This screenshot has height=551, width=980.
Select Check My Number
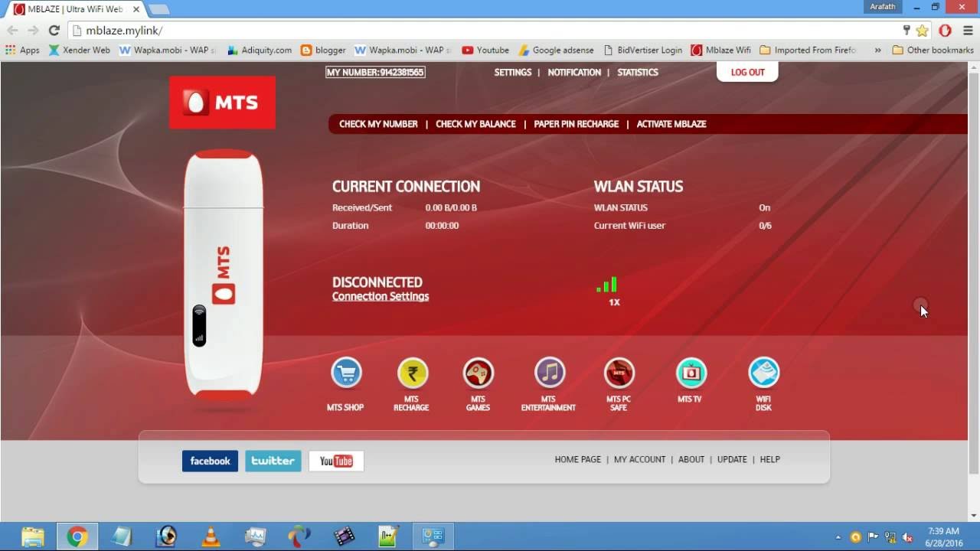(x=378, y=124)
